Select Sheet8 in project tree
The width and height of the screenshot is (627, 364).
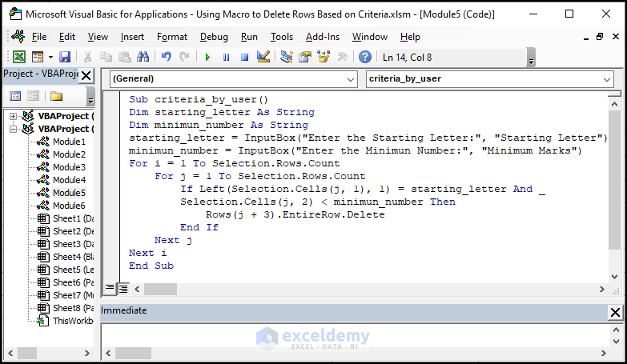tap(73, 308)
